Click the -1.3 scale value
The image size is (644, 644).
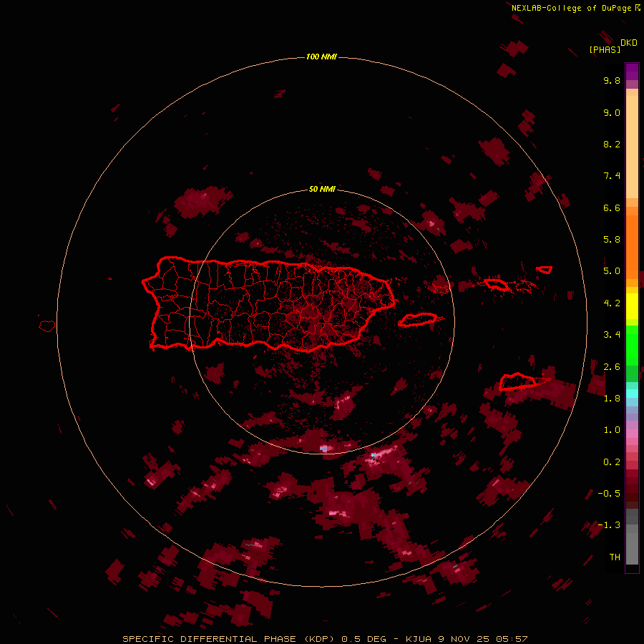pos(609,525)
